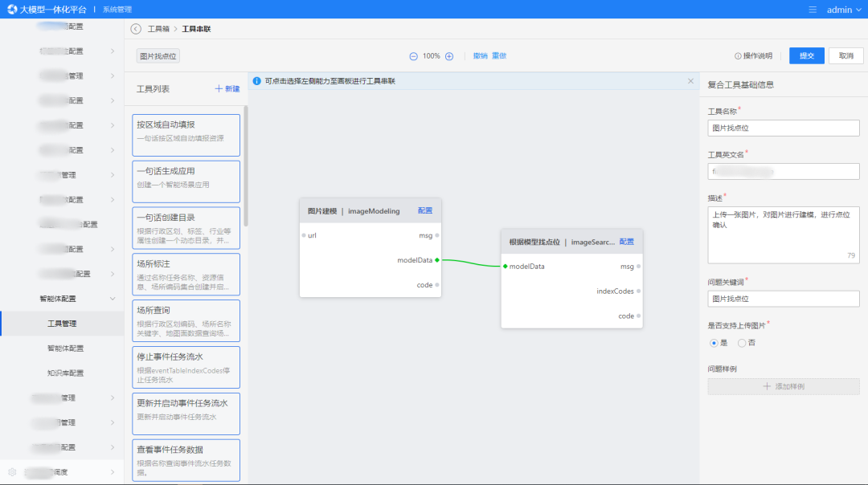The width and height of the screenshot is (868, 485).
Task: Click the platform logo icon
Action: point(10,10)
